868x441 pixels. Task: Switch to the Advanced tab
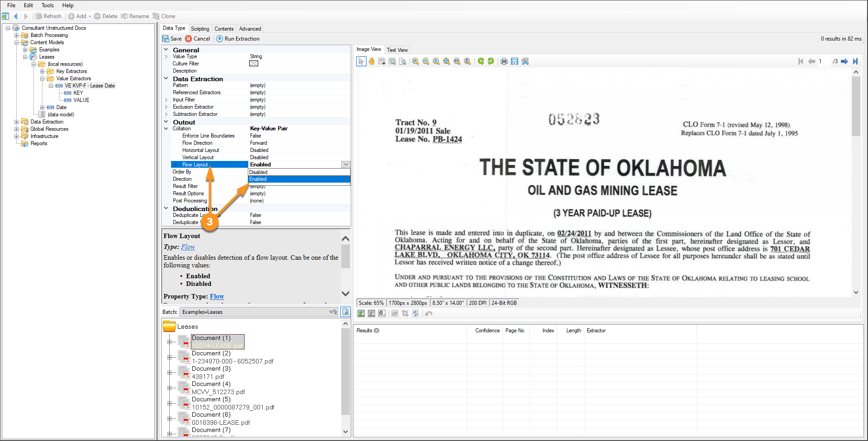(x=250, y=28)
